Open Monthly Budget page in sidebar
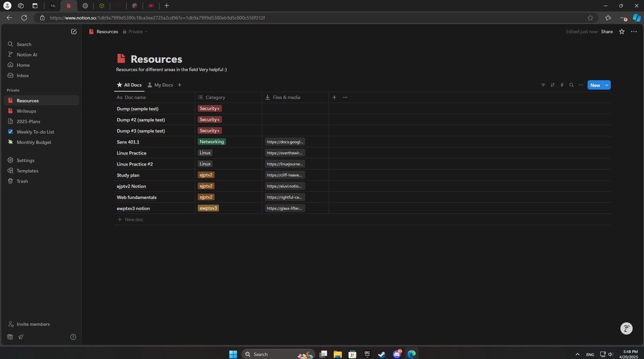 point(42,142)
